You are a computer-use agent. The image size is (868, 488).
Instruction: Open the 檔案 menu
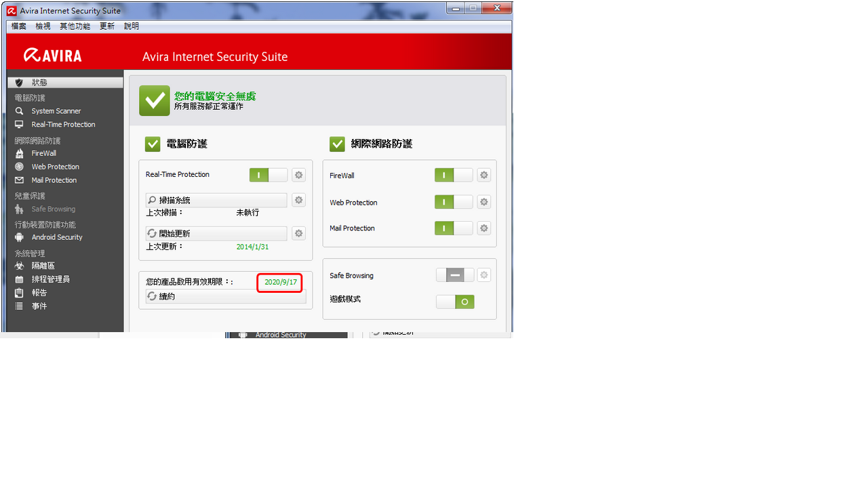point(19,26)
